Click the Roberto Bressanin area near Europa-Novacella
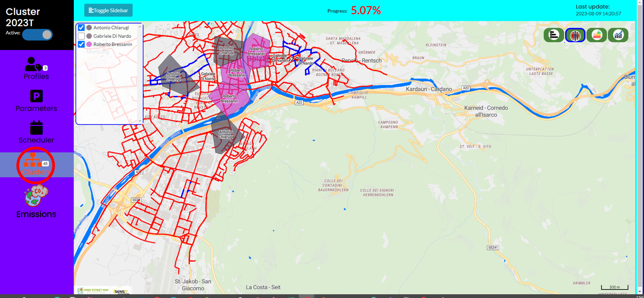This screenshot has width=644, height=298. pos(229,99)
